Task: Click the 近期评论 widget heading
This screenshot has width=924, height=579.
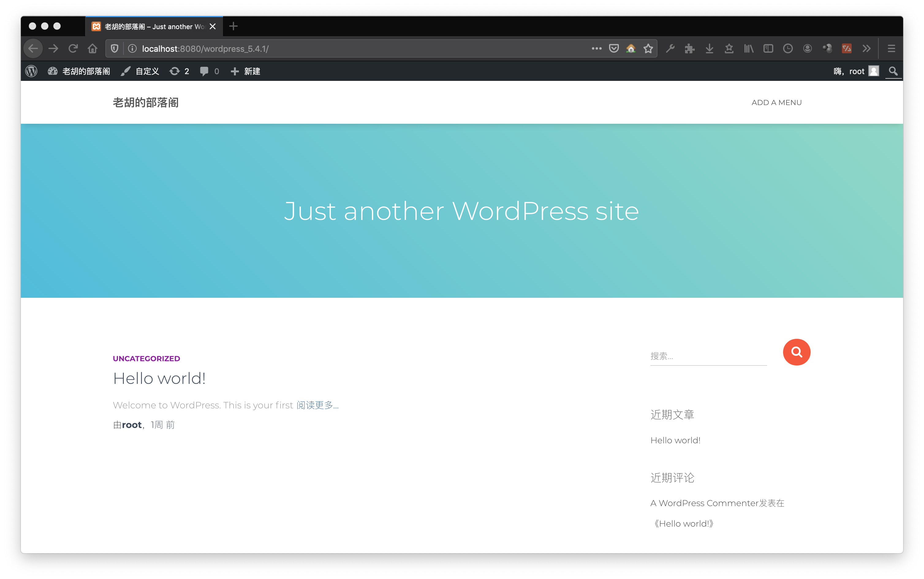Action: (672, 478)
